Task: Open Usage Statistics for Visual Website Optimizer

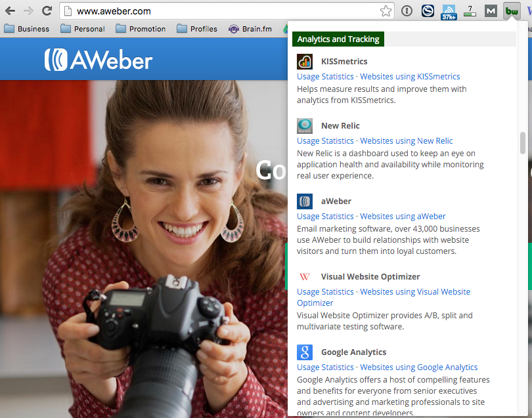Action: [x=325, y=292]
